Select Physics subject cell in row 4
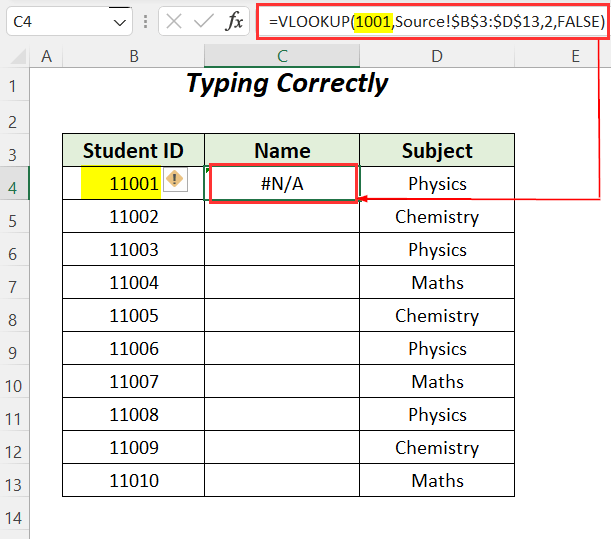 pos(437,183)
